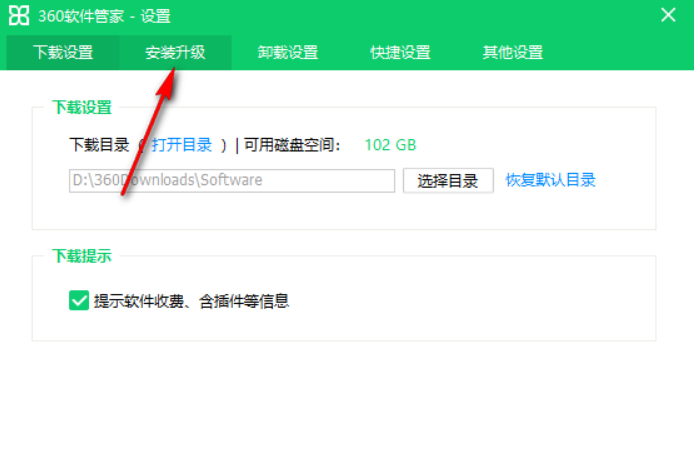Open the 其他设置 tab

point(513,53)
